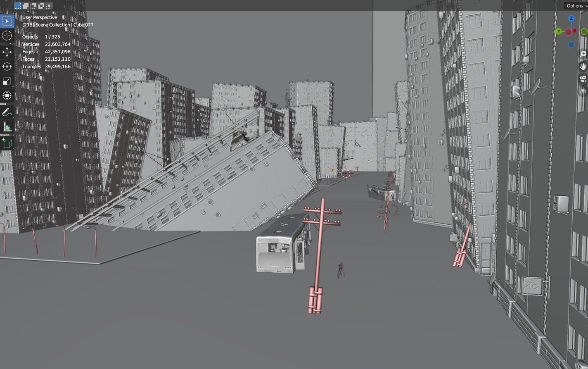
Task: Toggle perspective/orthographic grid button
Action: [583, 91]
